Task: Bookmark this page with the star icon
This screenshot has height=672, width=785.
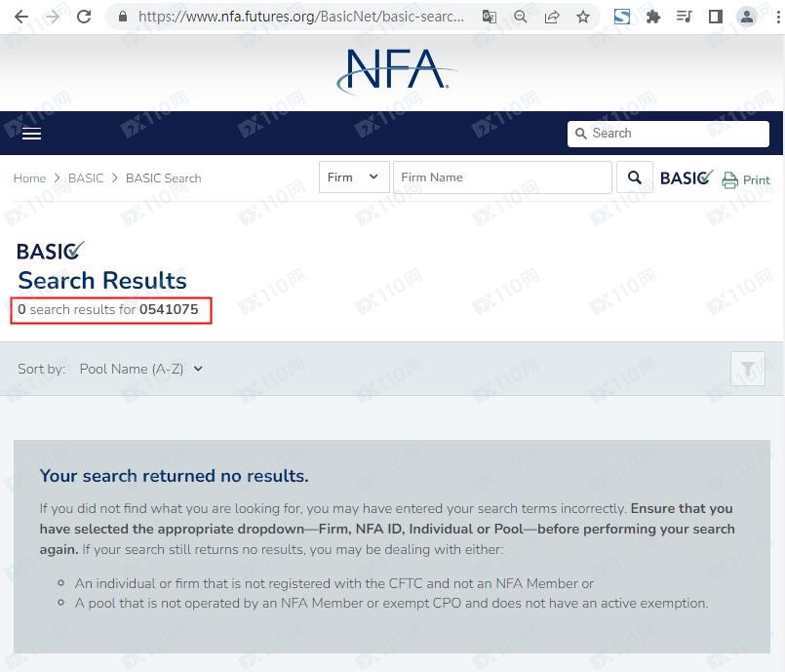Action: (x=583, y=17)
